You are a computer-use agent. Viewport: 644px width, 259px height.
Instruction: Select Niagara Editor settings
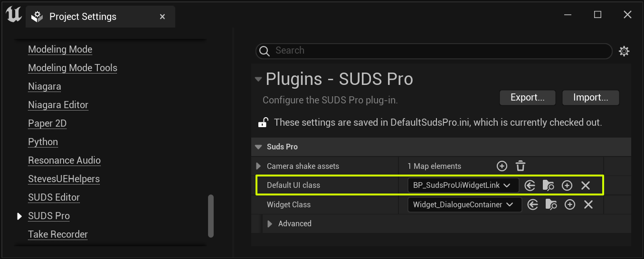coord(58,105)
